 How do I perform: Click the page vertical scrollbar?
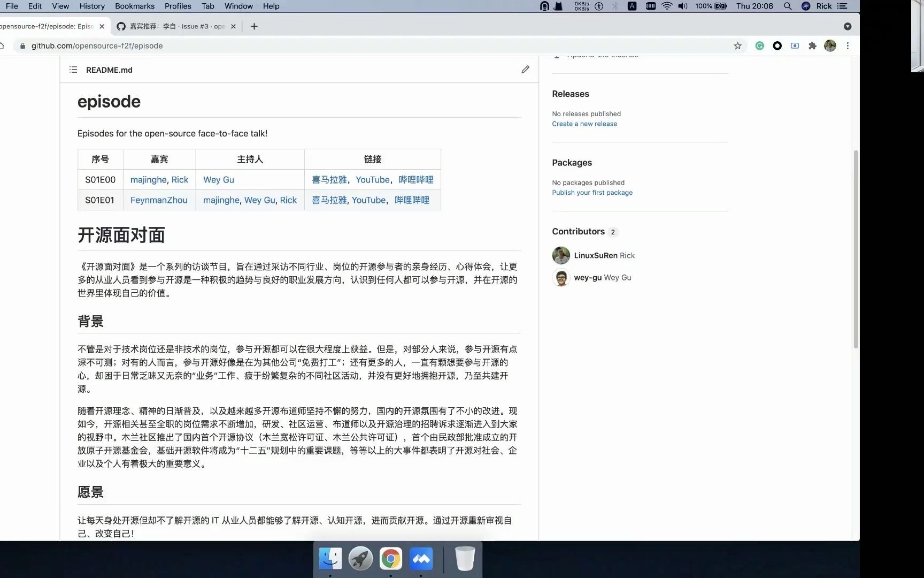[x=856, y=249]
